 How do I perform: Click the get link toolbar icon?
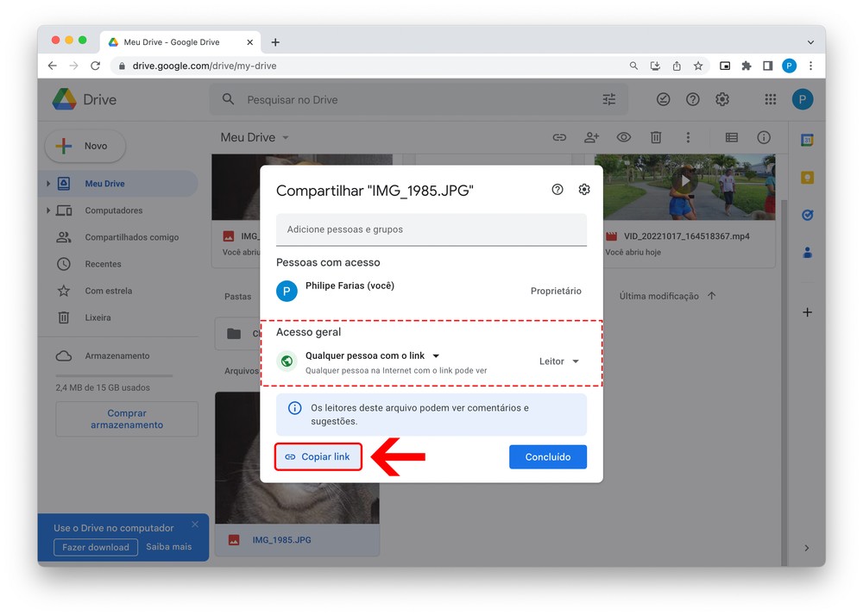[559, 137]
